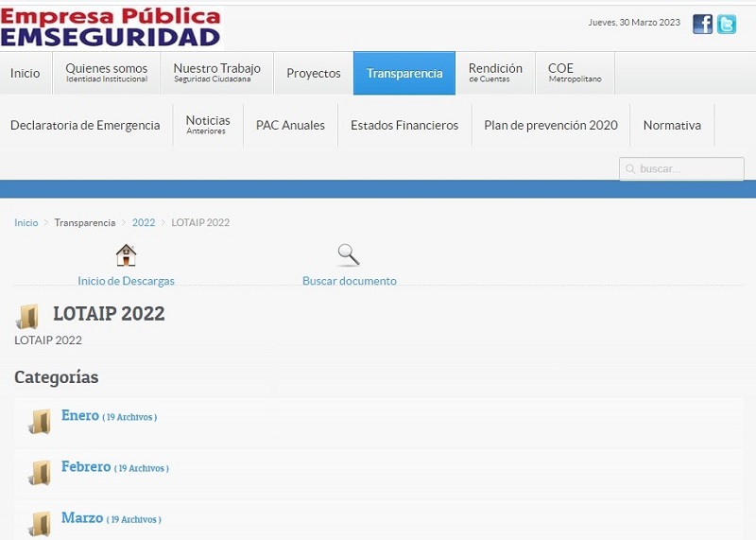Click into the buscar search field
The image size is (756, 540).
pyautogui.click(x=681, y=169)
